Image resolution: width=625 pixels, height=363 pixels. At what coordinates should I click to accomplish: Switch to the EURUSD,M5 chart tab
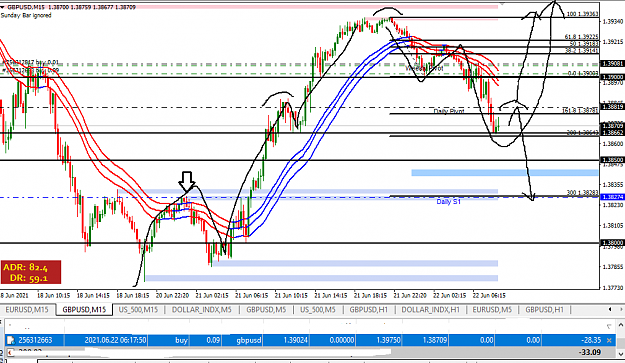(492, 310)
